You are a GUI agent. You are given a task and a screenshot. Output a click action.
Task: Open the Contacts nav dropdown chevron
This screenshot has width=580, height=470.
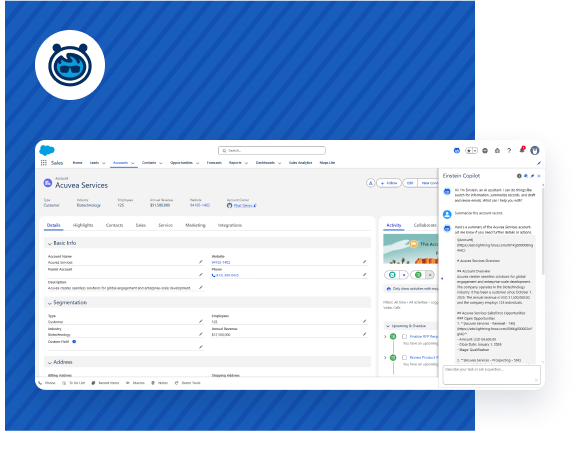[161, 163]
